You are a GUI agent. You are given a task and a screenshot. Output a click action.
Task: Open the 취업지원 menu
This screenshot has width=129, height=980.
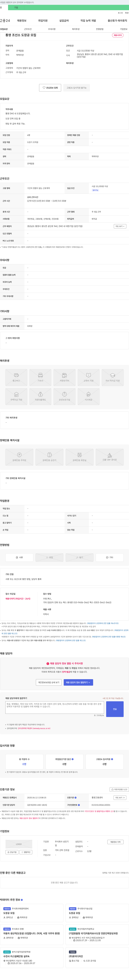pos(43,21)
